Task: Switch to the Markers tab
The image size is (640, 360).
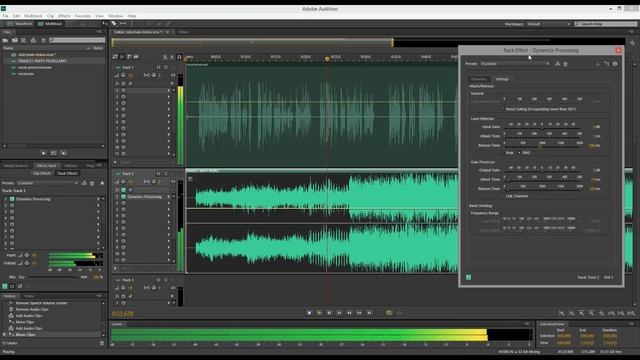Action: [71, 166]
